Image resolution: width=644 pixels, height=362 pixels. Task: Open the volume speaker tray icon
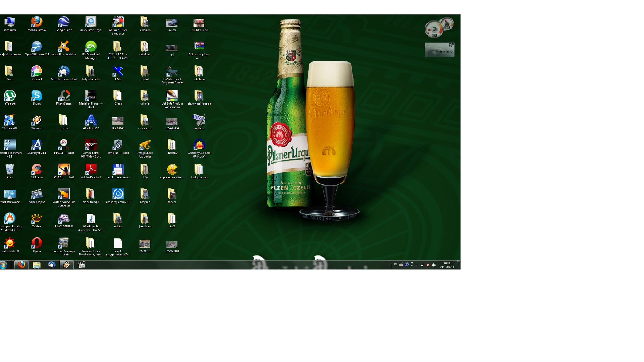click(434, 265)
